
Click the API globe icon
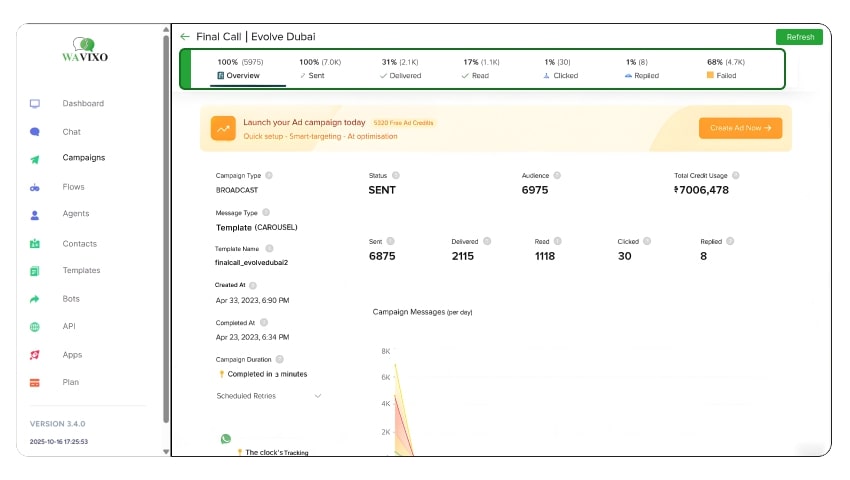point(35,327)
